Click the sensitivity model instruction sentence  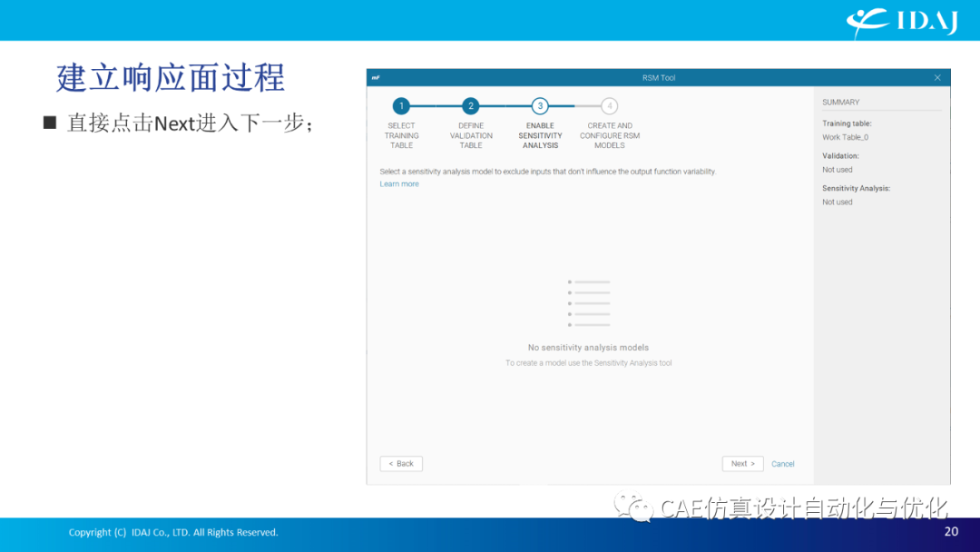click(x=548, y=172)
